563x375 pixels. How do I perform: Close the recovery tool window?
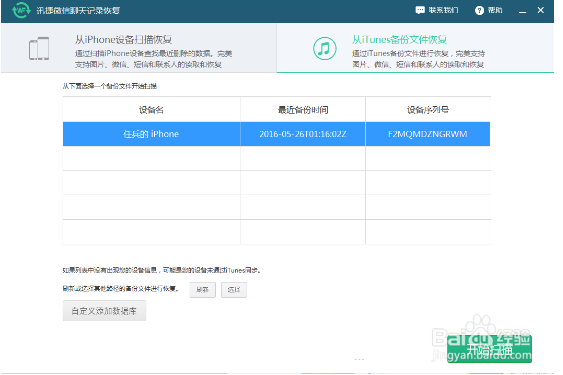tap(541, 10)
